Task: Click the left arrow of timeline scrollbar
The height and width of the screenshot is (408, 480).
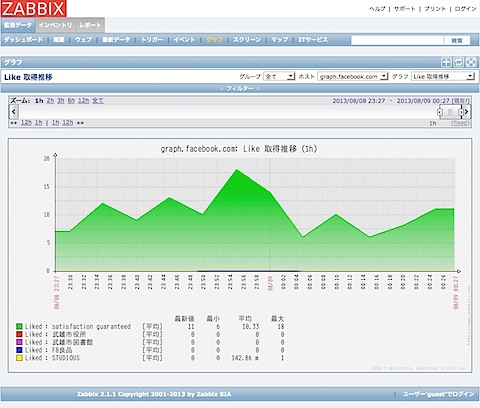Action: 13,112
